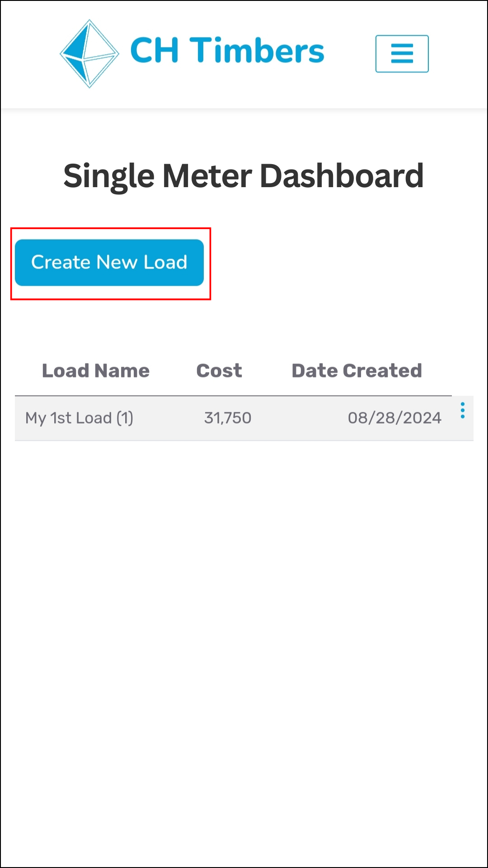
Task: Click the Single Meter Dashboard heading
Action: [x=244, y=176]
